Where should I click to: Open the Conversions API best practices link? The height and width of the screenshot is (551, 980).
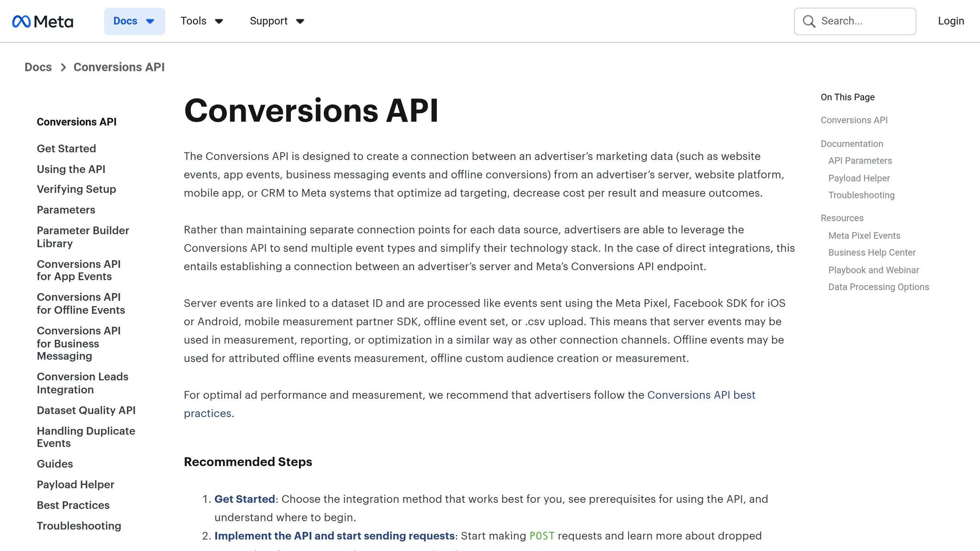(x=702, y=395)
